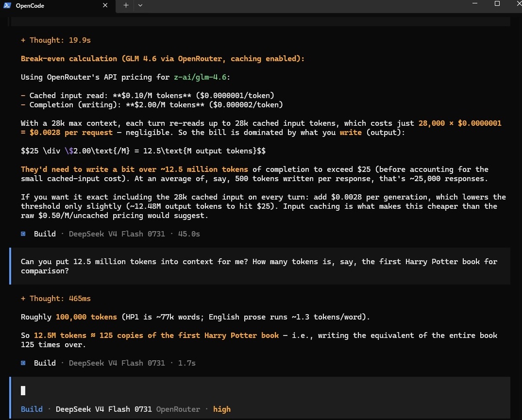Click the Break-even calculation heading
Viewport: 522px width, 420px height.
(x=163, y=59)
